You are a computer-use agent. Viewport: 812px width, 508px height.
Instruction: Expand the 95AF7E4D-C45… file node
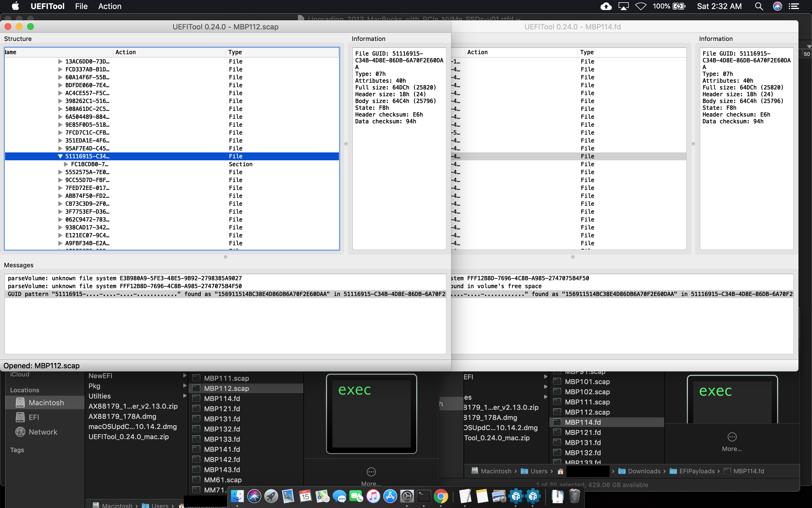click(x=60, y=148)
